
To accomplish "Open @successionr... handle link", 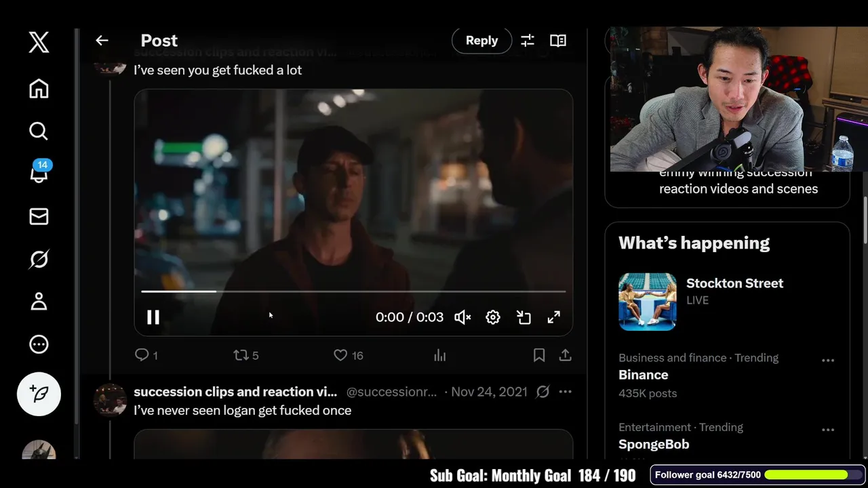I will [391, 392].
